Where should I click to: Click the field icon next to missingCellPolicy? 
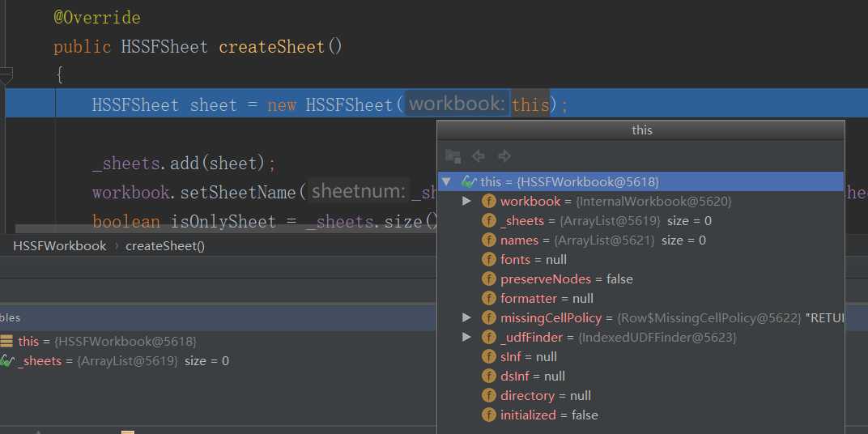tap(489, 317)
